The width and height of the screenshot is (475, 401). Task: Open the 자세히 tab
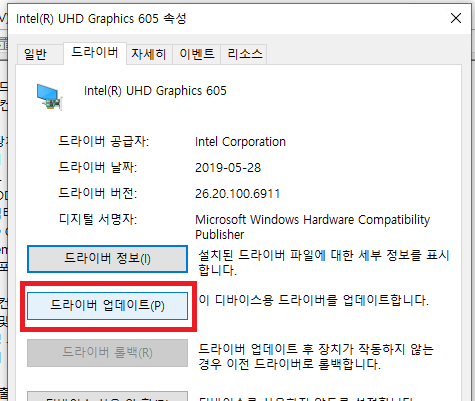[x=149, y=54]
